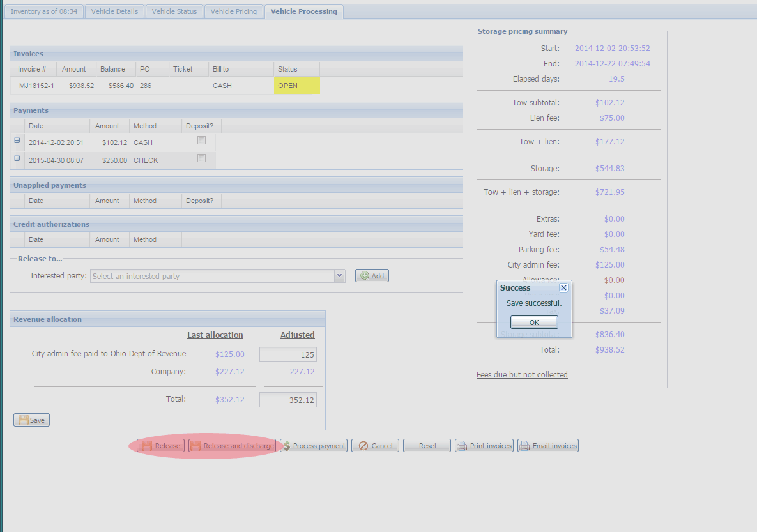Click the Save floppy disk icon
This screenshot has width=757, height=532.
tap(23, 420)
